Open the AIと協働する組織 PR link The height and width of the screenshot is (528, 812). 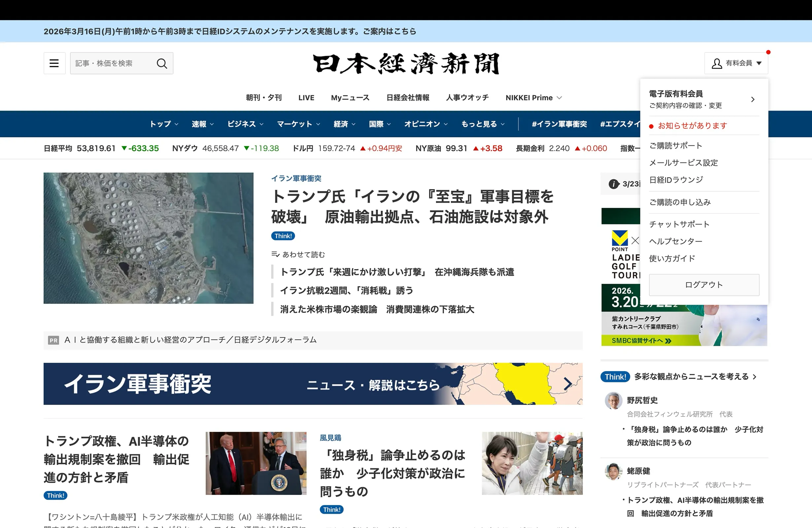click(190, 340)
